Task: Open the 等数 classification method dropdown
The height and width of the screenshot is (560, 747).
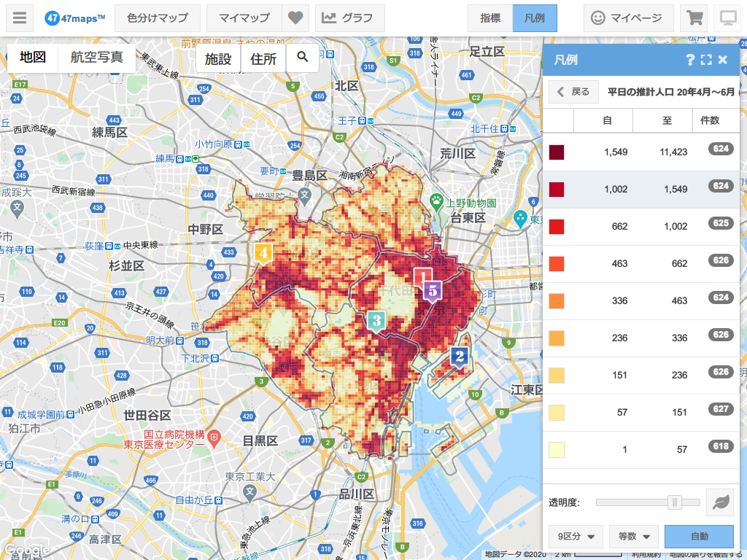Action: (x=634, y=537)
